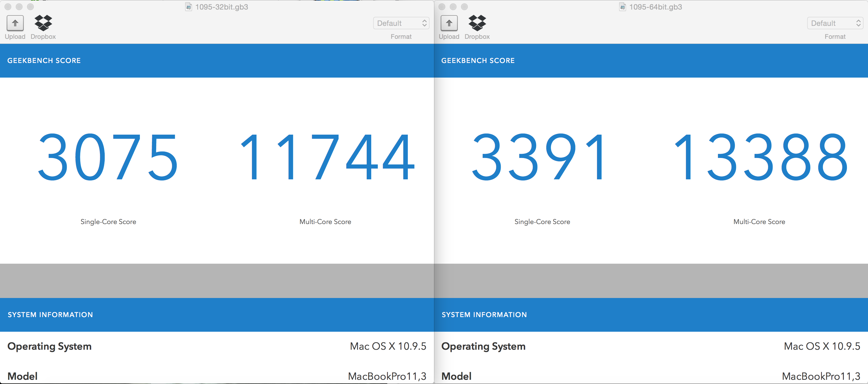868x384 pixels.
Task: Click single-core score 3075
Action: [108, 157]
